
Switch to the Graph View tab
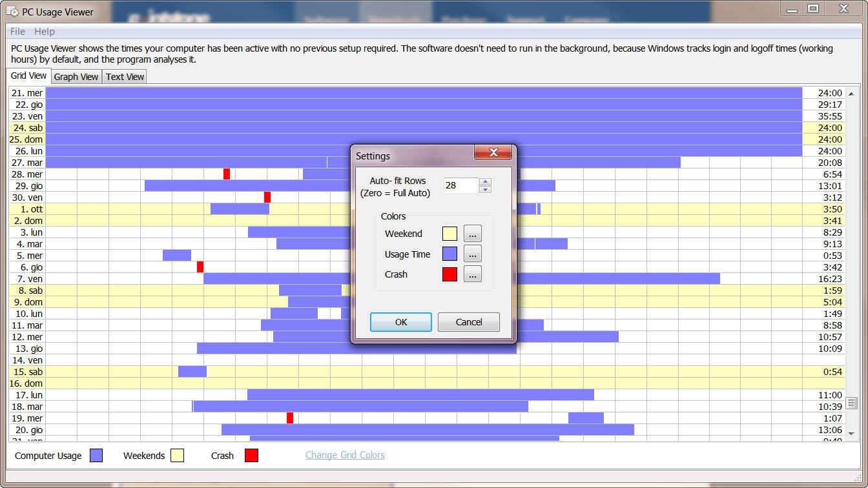(76, 77)
